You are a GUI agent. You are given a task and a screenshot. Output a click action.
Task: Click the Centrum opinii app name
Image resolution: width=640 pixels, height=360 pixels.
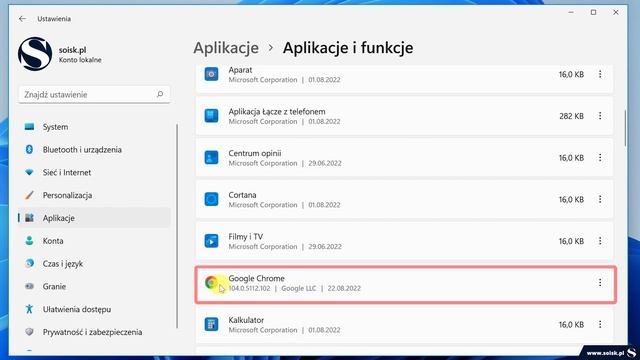255,153
